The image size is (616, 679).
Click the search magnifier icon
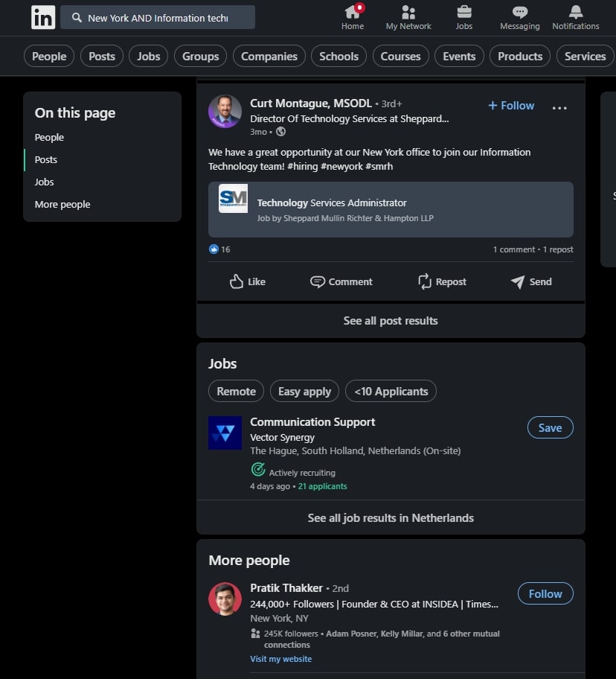pos(77,17)
